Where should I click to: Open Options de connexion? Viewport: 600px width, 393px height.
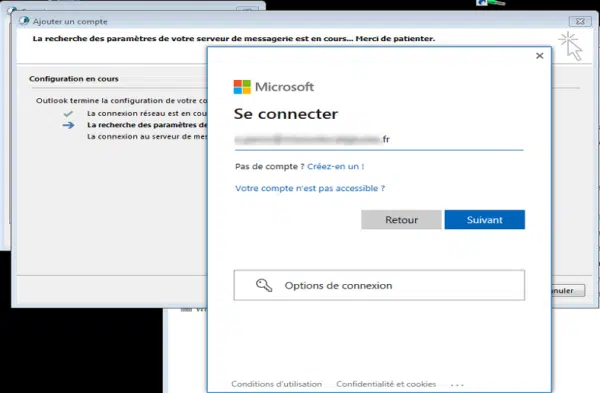(x=379, y=285)
